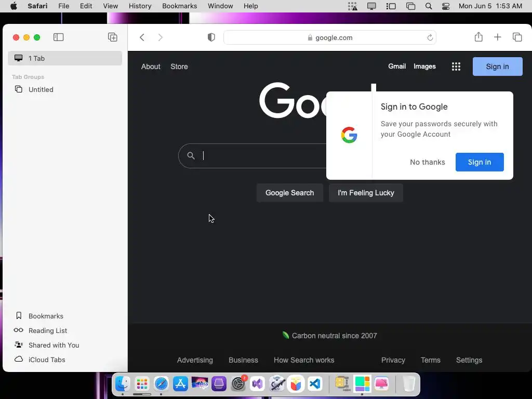
Task: Open the CleanMyMac pink monitor icon
Action: pos(382,384)
